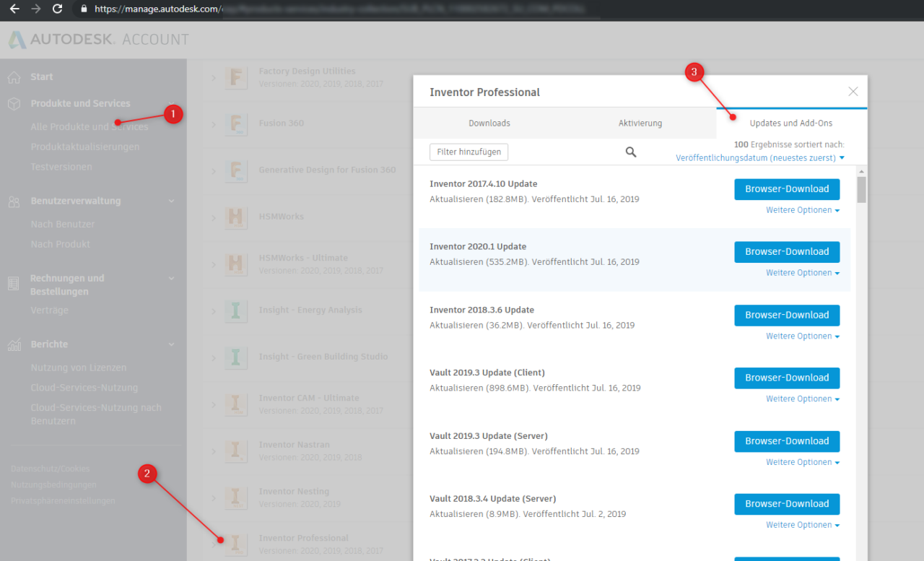
Task: Click the browser forward arrow
Action: tap(36, 9)
